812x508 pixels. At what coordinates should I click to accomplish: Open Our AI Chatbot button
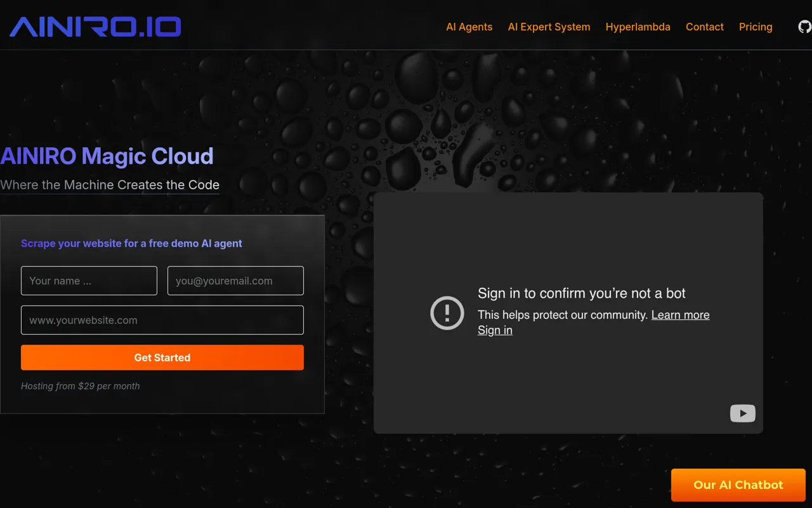(738, 485)
